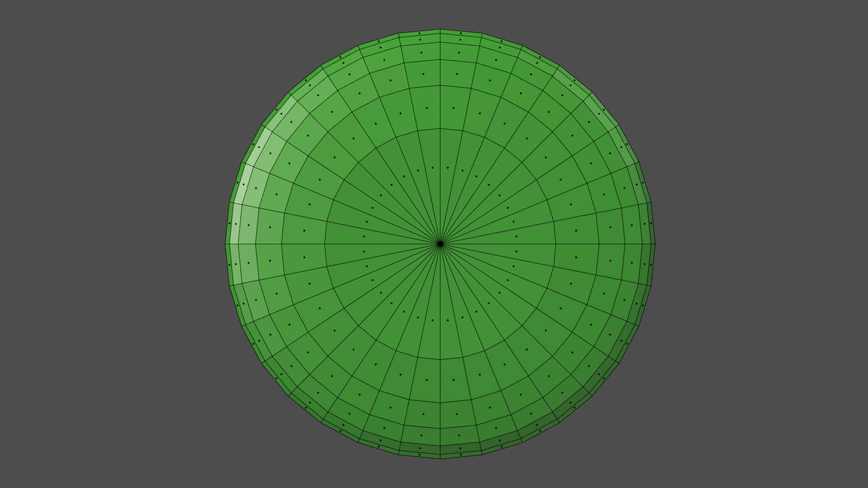Screen dimensions: 868x488
Task: Click the vertical edge running downward from the center pole
Action: tap(440, 302)
